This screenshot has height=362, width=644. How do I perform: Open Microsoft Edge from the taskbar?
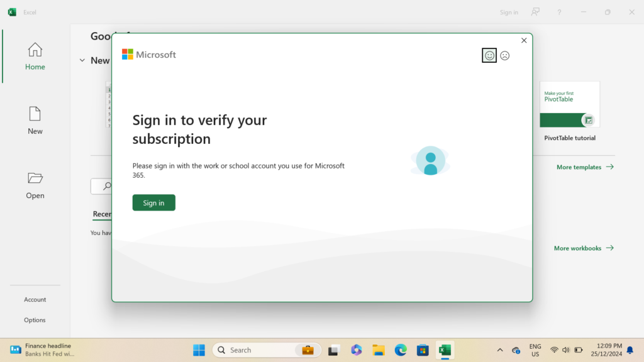(401, 350)
